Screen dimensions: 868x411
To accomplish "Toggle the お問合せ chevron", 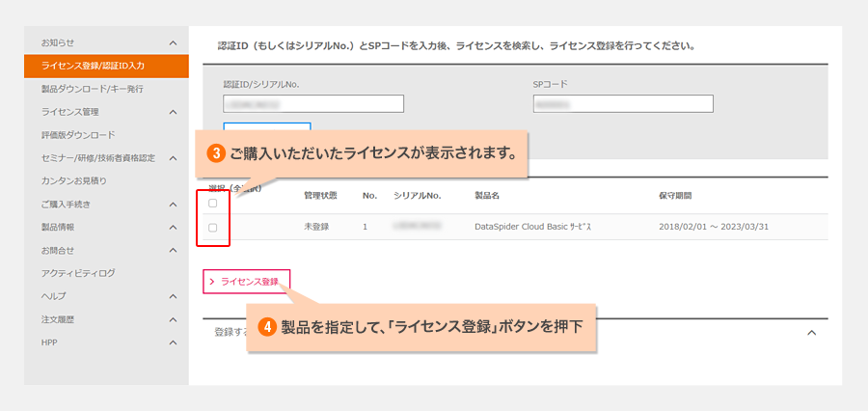I will (x=173, y=251).
